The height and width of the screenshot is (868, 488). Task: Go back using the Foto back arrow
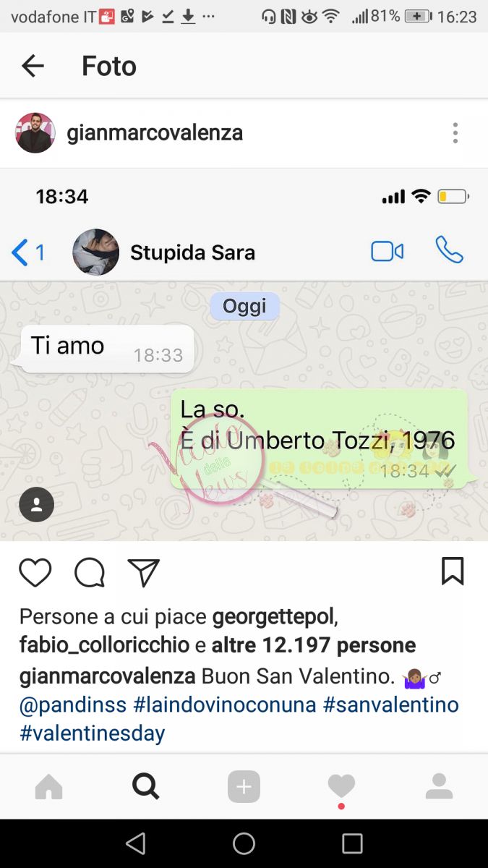tap(33, 67)
